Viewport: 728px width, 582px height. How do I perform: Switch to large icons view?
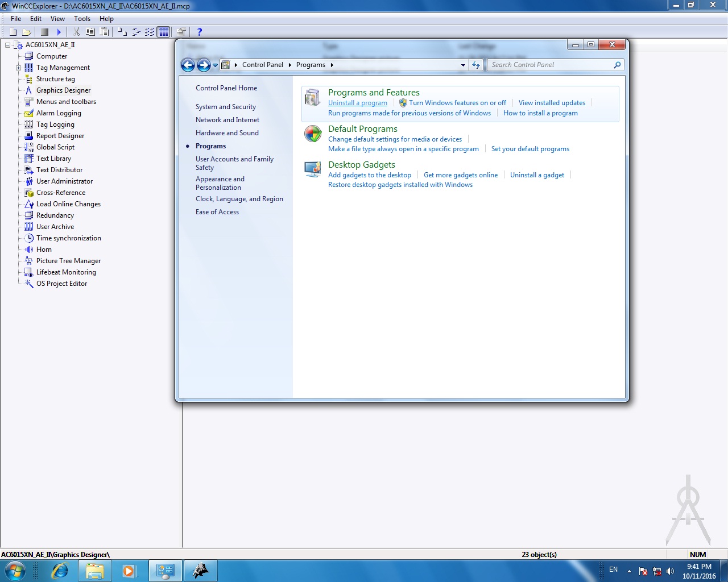[x=122, y=32]
